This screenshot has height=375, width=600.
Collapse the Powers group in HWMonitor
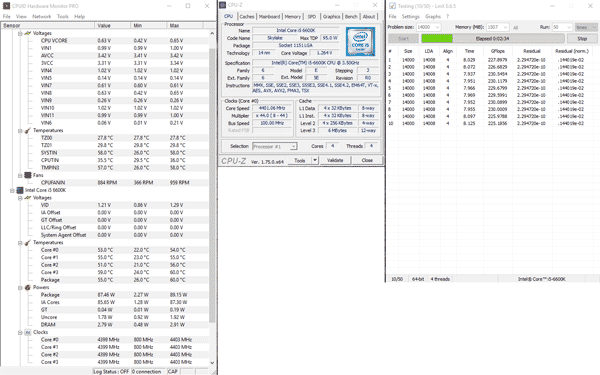pyautogui.click(x=20, y=287)
